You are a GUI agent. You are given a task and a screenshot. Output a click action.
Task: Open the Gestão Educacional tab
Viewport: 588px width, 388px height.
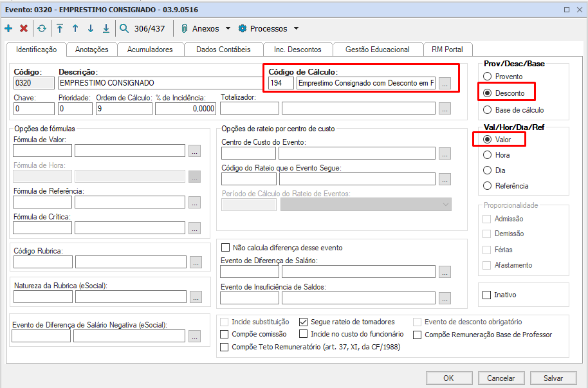[x=378, y=50]
